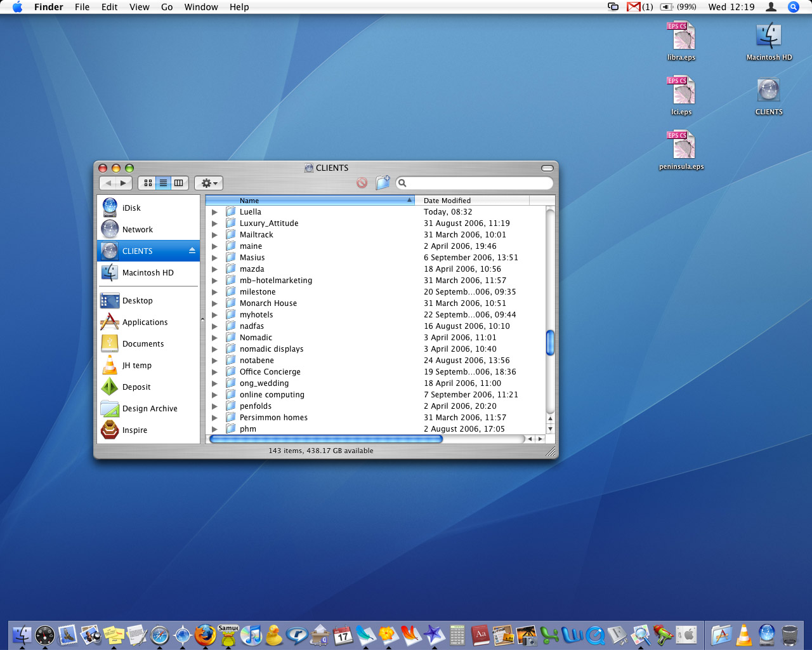Open the Action gear menu

tap(209, 183)
